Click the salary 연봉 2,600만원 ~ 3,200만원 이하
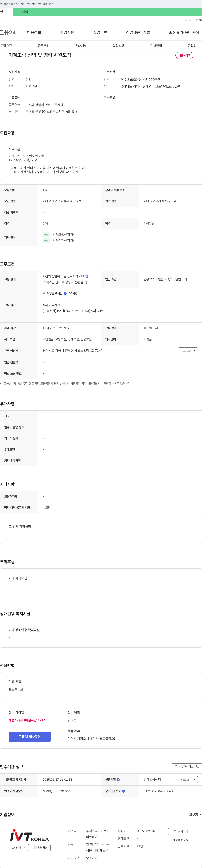 (165, 279)
